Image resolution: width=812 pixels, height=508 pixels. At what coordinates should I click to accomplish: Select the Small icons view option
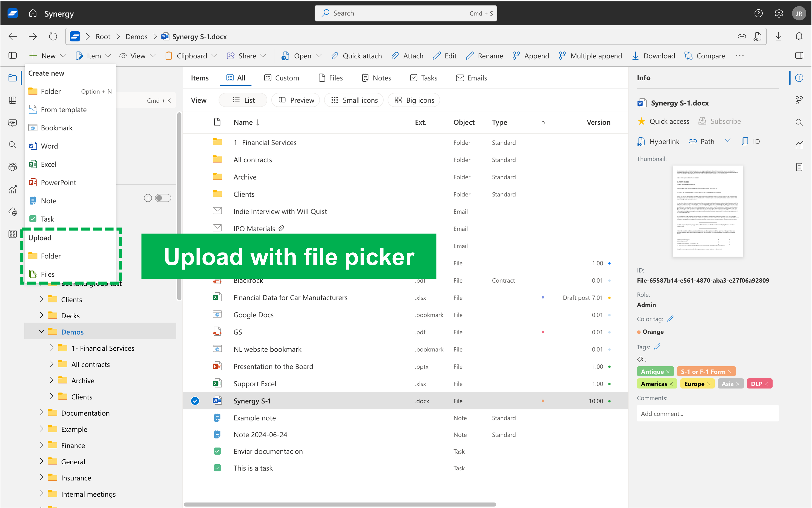(354, 100)
